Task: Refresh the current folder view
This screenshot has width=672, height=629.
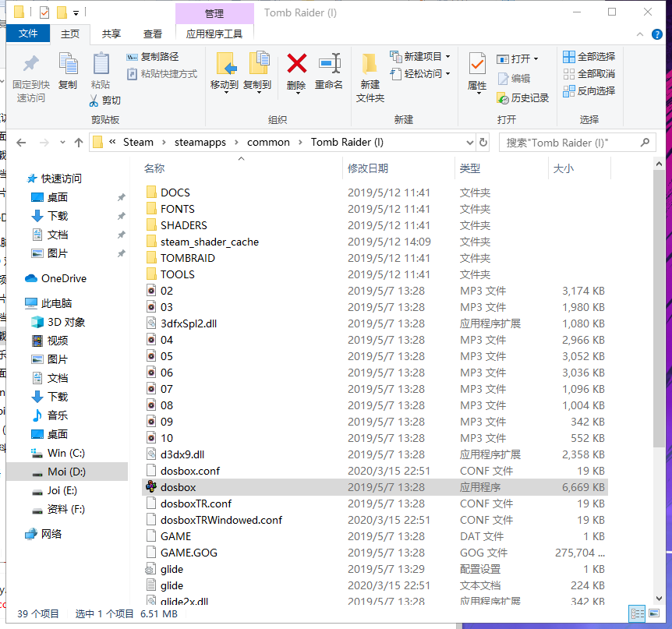Action: click(483, 143)
